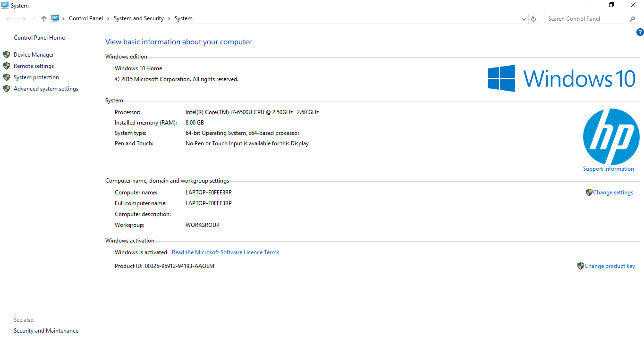Image resolution: width=644 pixels, height=343 pixels.
Task: Open HP Support Information
Action: point(608,169)
